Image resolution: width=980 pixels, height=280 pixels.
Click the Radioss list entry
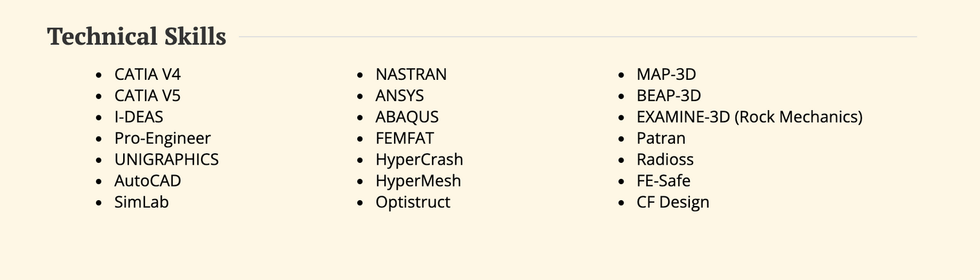point(665,160)
